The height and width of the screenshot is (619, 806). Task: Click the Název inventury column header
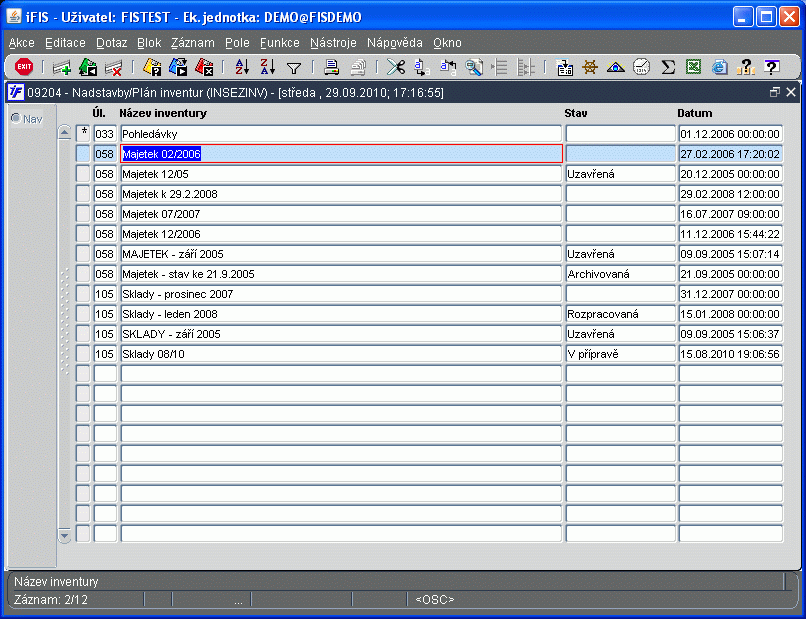tap(163, 113)
